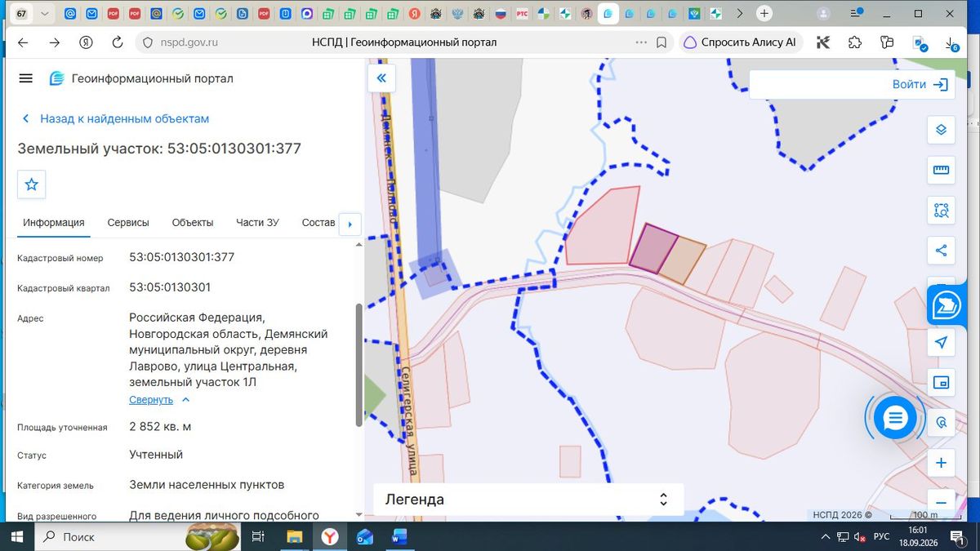This screenshot has width=980, height=551.
Task: Open File Explorer from the taskbar
Action: pyautogui.click(x=295, y=537)
